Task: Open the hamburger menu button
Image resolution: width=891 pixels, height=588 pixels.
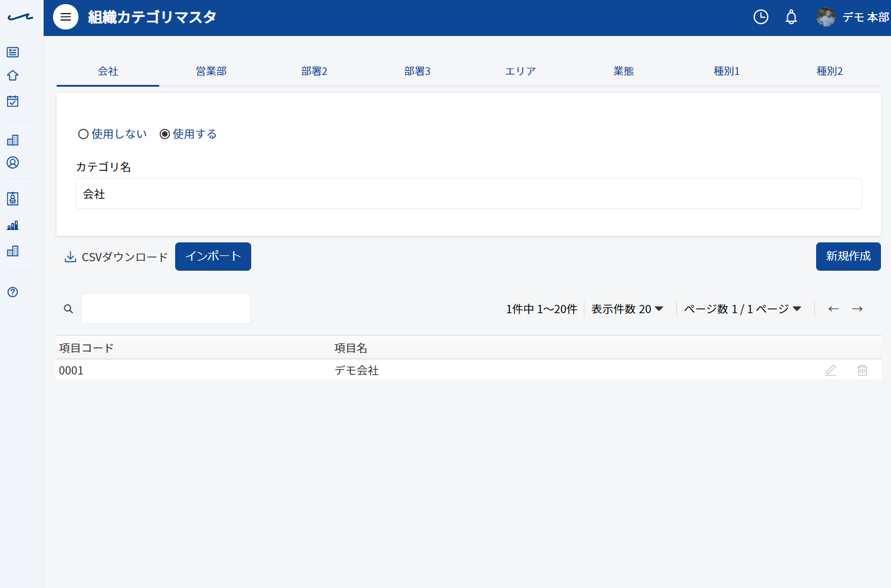Action: point(65,17)
